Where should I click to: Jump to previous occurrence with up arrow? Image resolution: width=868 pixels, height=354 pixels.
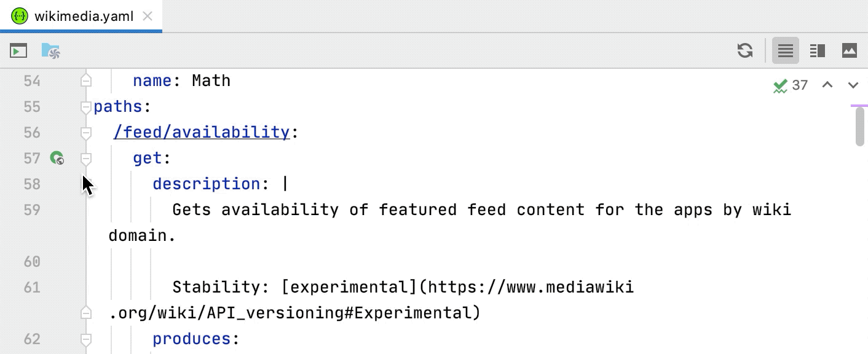[827, 85]
